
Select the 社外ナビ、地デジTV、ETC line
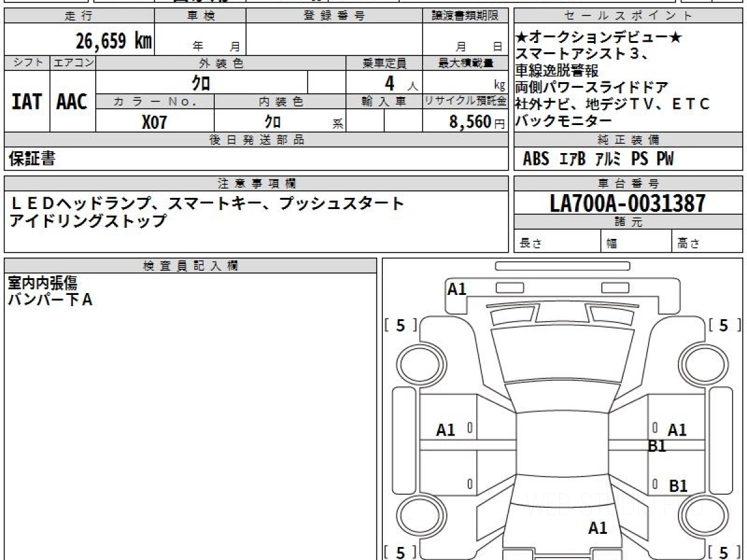[x=613, y=104]
